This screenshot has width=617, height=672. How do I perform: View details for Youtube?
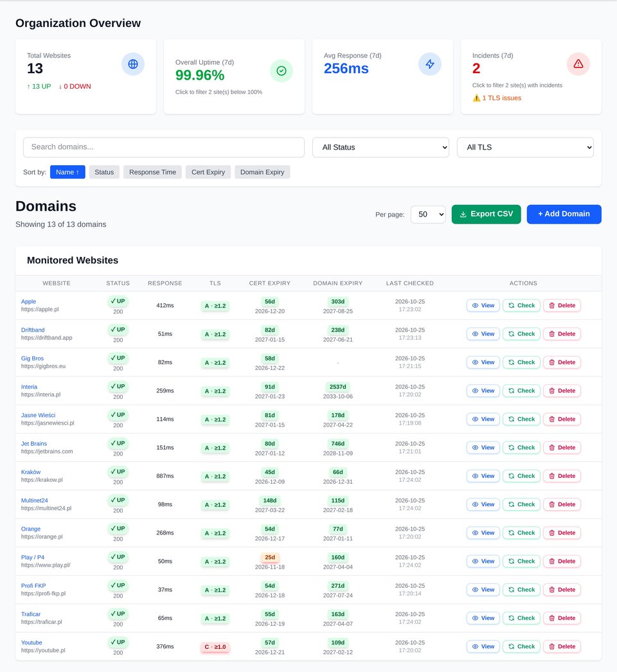coord(483,647)
